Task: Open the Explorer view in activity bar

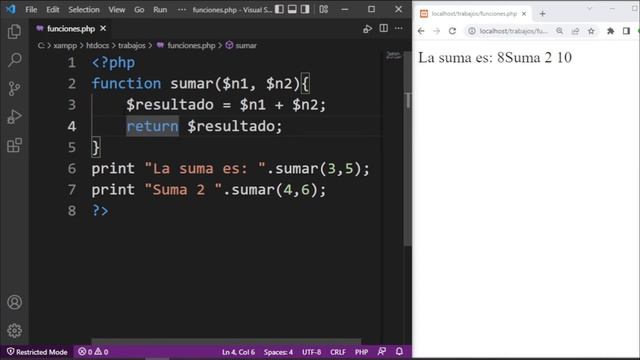Action: 14,31
